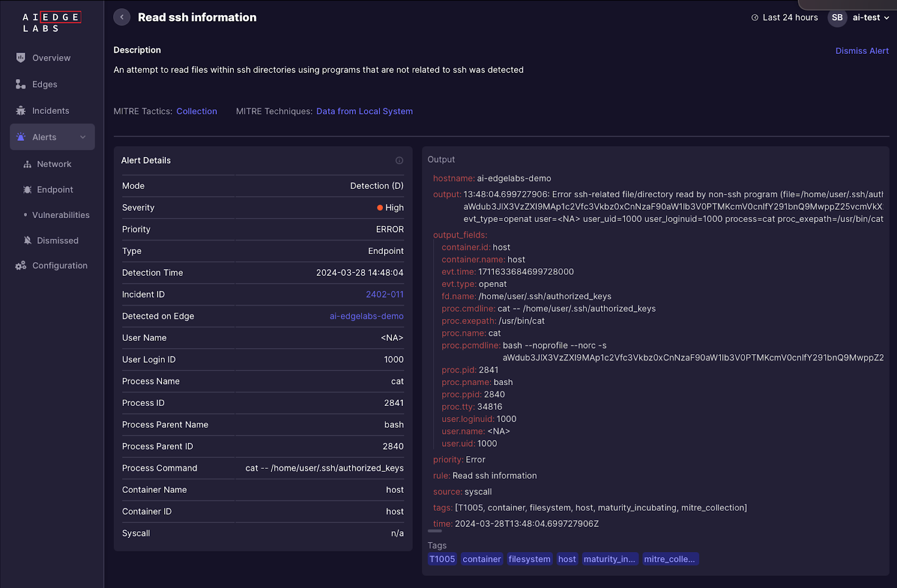Open the Last 24 hours time selector

point(784,17)
